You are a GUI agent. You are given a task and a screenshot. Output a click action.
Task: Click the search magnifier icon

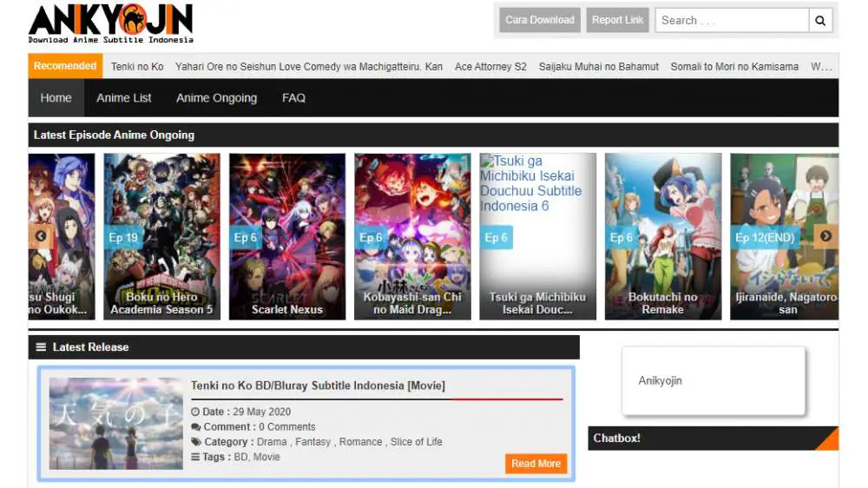pyautogui.click(x=820, y=21)
